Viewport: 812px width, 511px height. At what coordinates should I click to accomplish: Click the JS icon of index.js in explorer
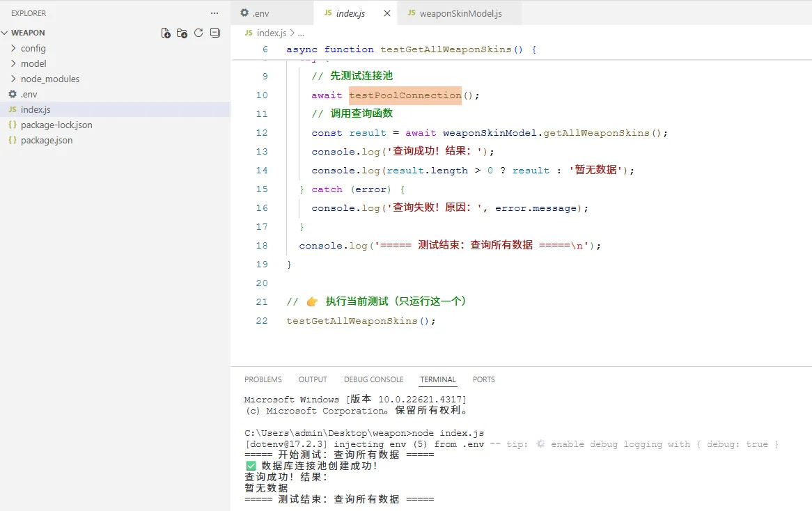coord(13,109)
